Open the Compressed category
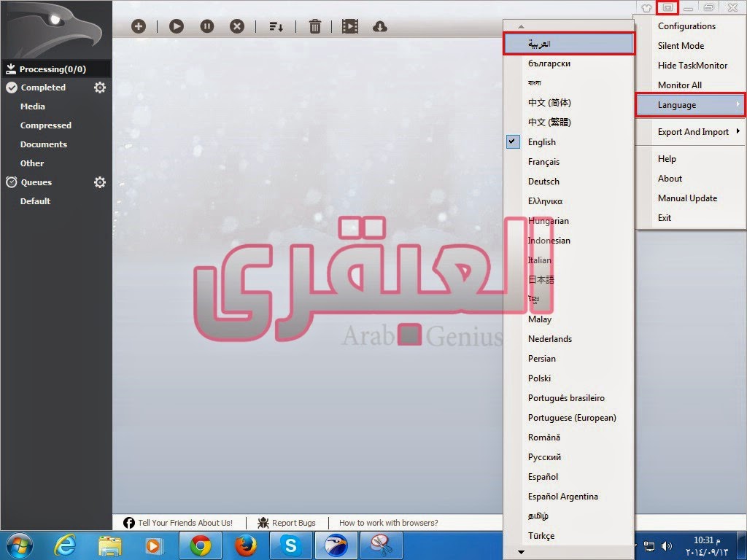Viewport: 747px width, 560px height. click(x=46, y=125)
